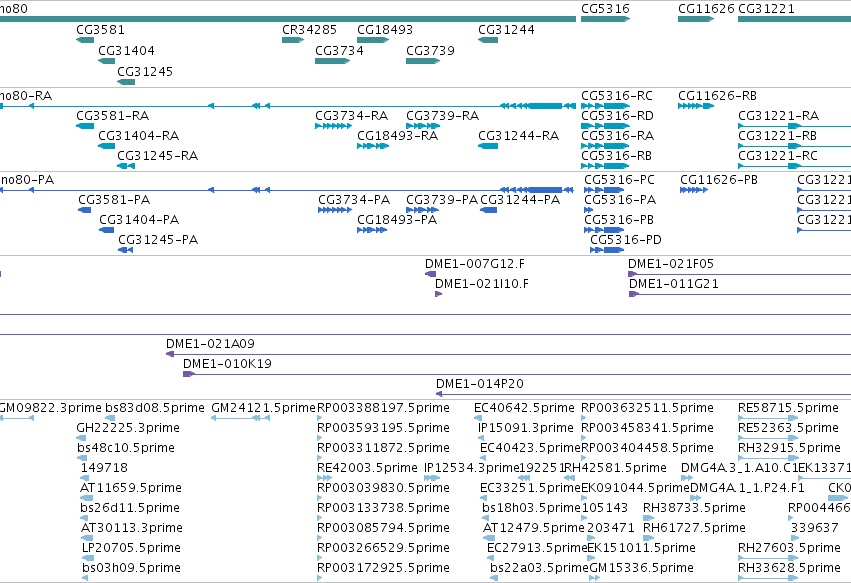Screen dimensions: 851x583
Task: Select the DME1-014P20 clone
Action: (644, 394)
